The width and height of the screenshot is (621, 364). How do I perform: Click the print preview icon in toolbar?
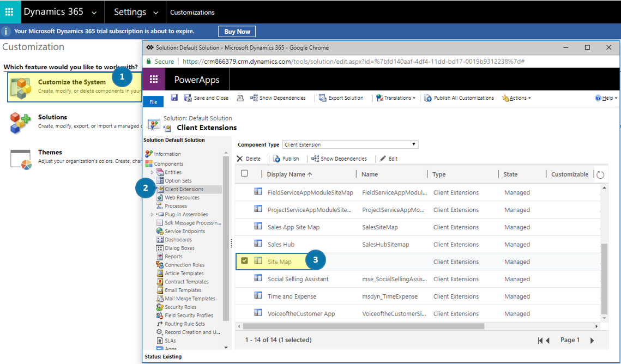tap(240, 98)
